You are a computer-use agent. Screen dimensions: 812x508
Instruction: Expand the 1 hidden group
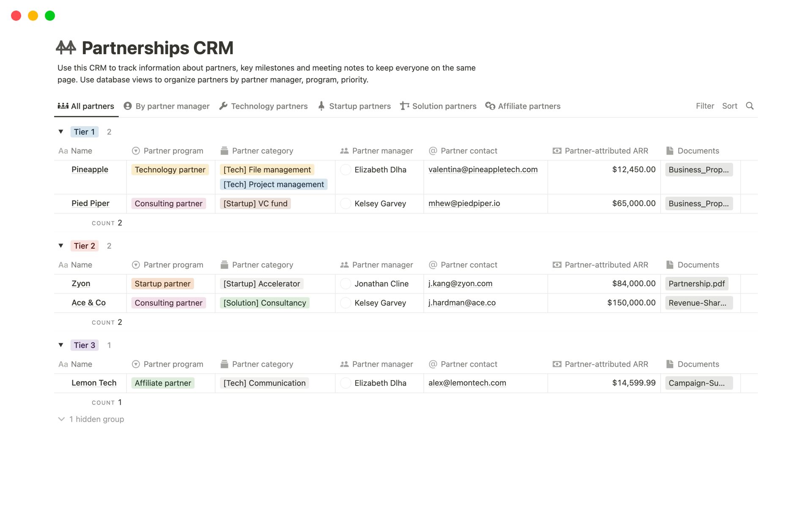[91, 419]
